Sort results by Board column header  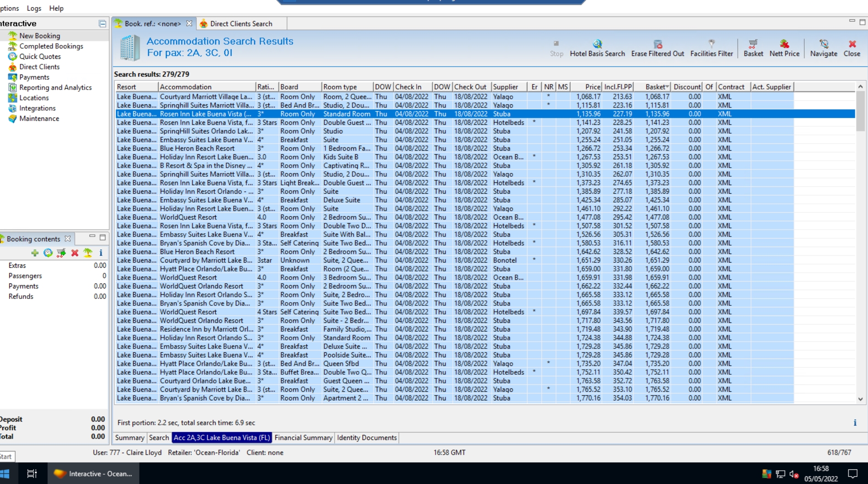coord(300,87)
